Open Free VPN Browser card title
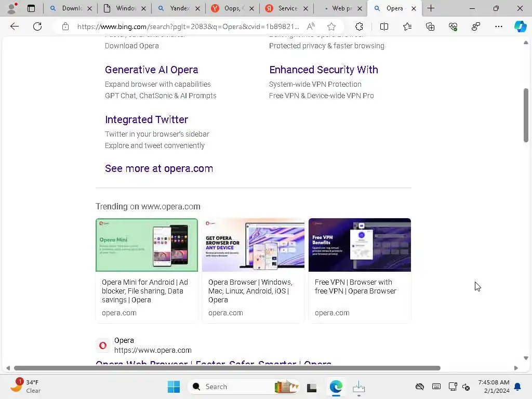 click(x=355, y=286)
